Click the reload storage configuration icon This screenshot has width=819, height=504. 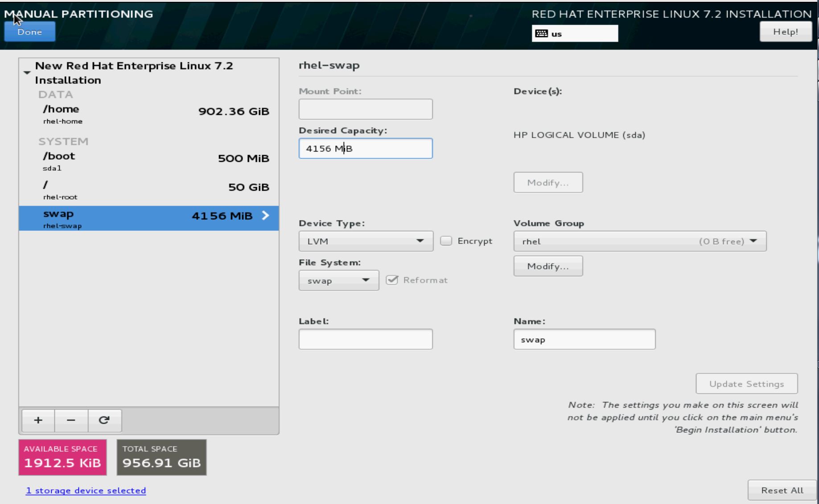click(x=104, y=420)
